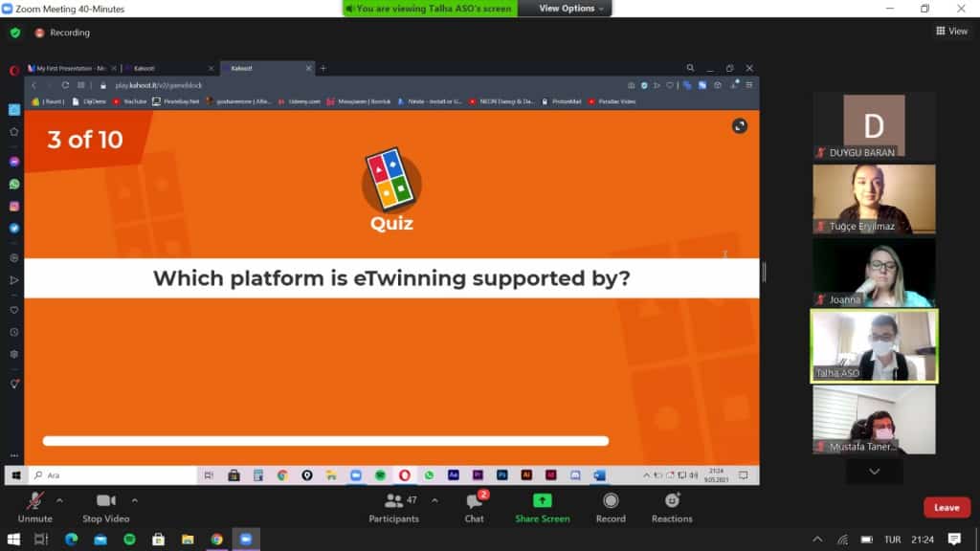Viewport: 980px width, 551px height.
Task: Select Talha ASO's video thumbnail
Action: tap(874, 345)
